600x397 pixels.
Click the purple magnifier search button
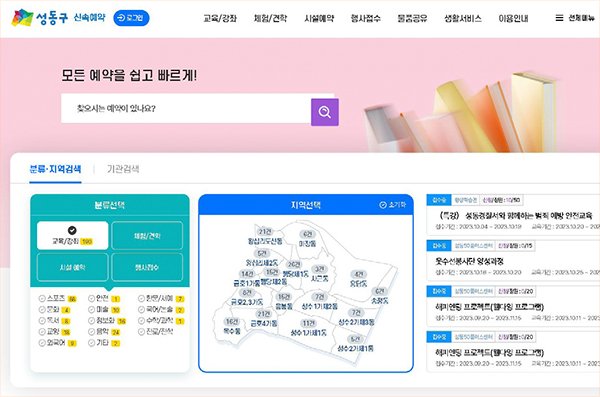point(324,112)
